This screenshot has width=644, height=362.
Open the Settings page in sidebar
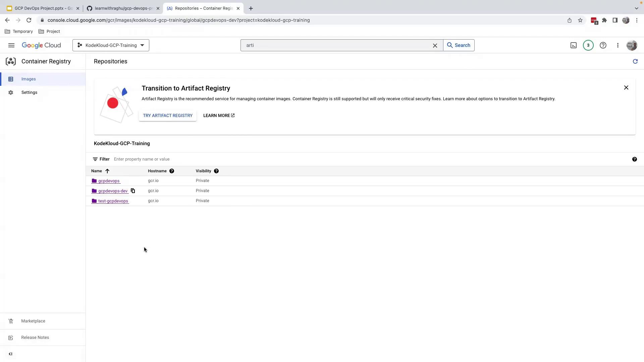[x=29, y=93]
